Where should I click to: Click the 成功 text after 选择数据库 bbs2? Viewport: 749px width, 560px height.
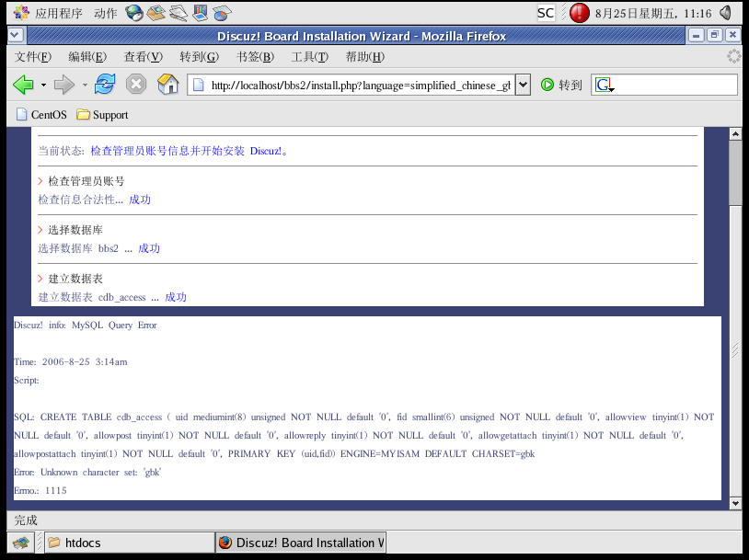coord(149,248)
